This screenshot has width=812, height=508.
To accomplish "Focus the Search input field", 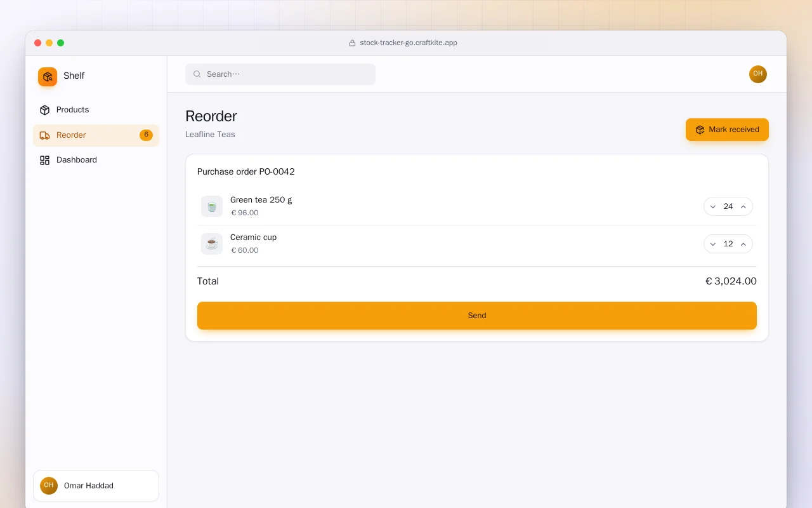I will click(280, 74).
